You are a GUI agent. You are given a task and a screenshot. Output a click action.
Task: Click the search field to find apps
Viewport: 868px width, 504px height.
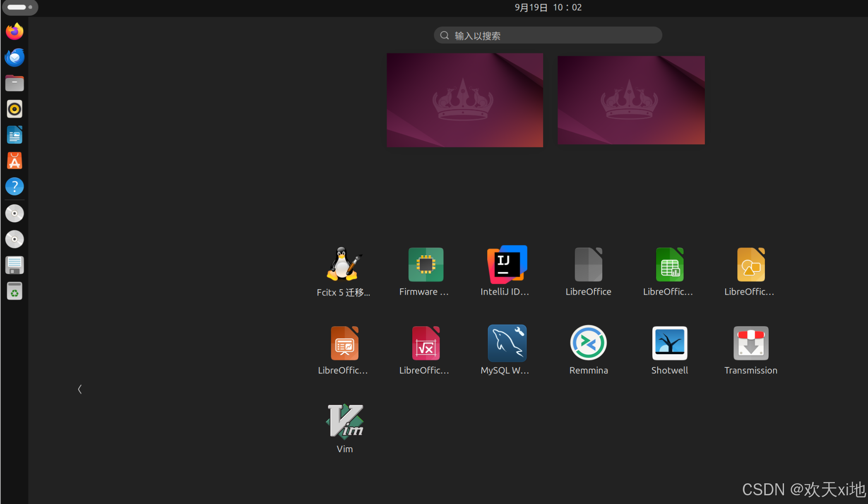tap(548, 36)
